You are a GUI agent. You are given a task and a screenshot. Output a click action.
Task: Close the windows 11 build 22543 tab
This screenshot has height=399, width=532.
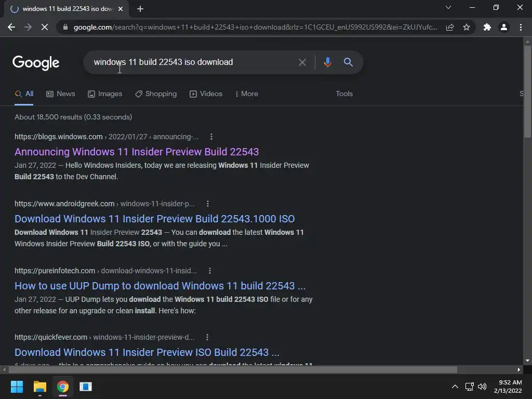coord(121,9)
